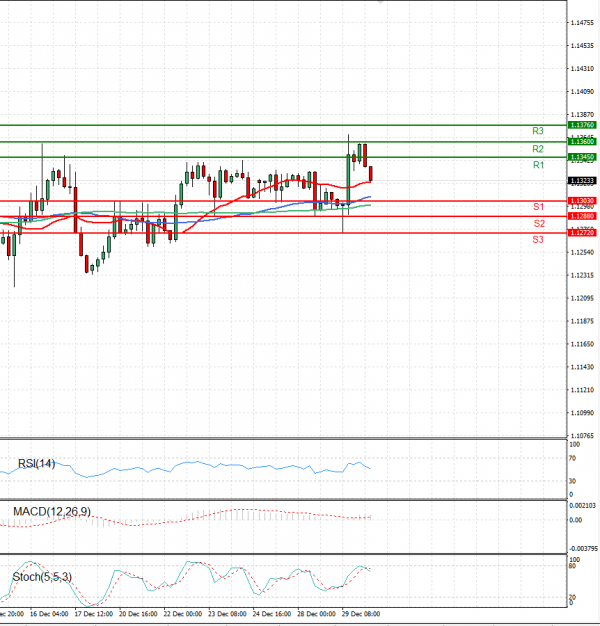
Task: Click the R1 resistance level label
Action: pyautogui.click(x=537, y=164)
